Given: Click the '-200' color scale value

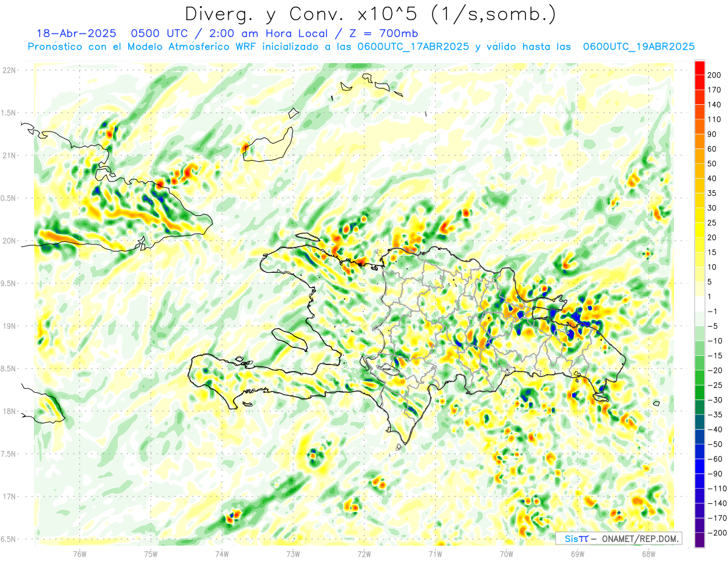Looking at the screenshot, I should point(716,533).
